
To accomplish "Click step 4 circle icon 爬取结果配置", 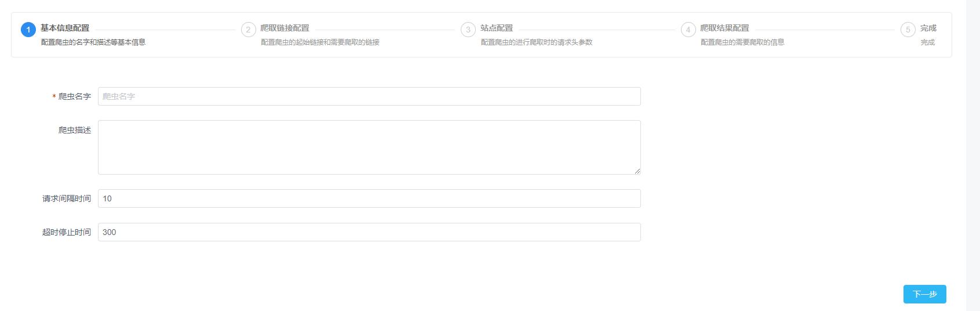I will pos(688,30).
